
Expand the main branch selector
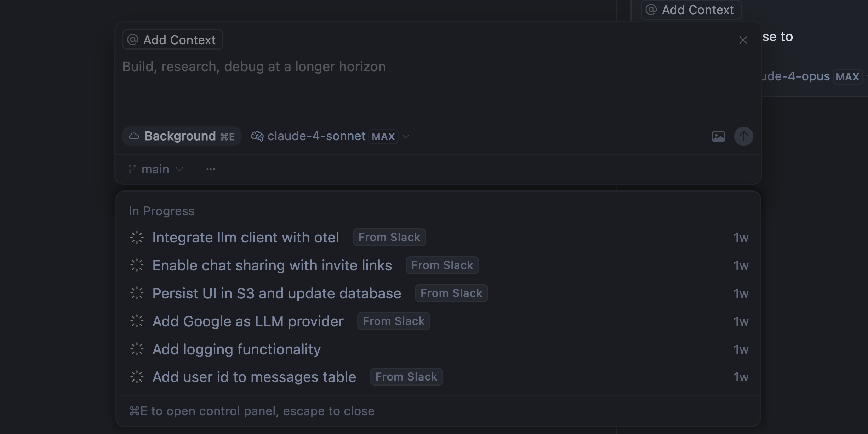tap(162, 169)
